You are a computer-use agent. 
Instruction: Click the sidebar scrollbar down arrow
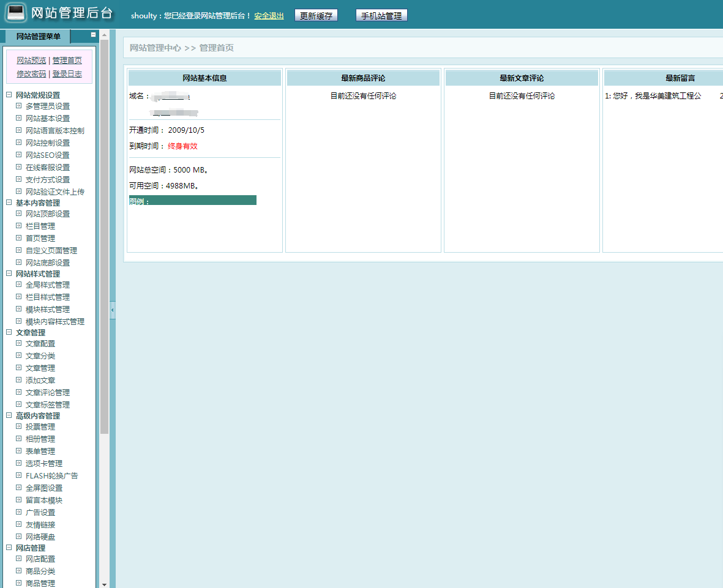click(104, 584)
